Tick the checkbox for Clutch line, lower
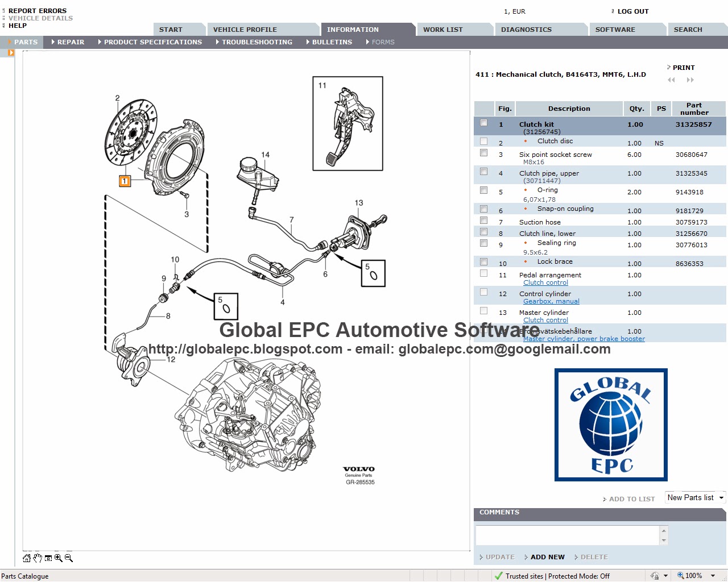 (484, 232)
